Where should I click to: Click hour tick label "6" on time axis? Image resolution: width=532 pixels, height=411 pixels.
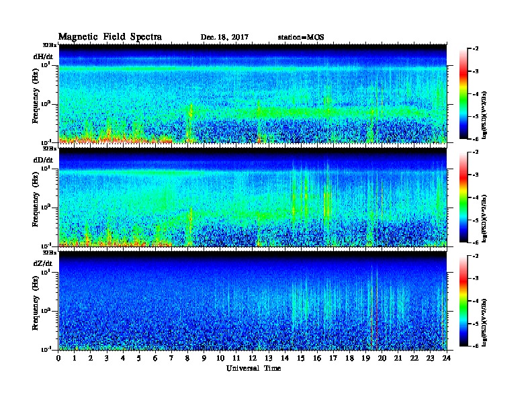click(155, 358)
